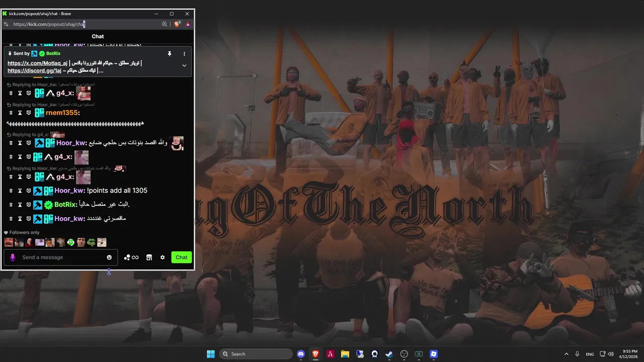The width and height of the screenshot is (644, 362).
Task: Click ban shield icon on BotRix chat row
Action: coord(29,205)
